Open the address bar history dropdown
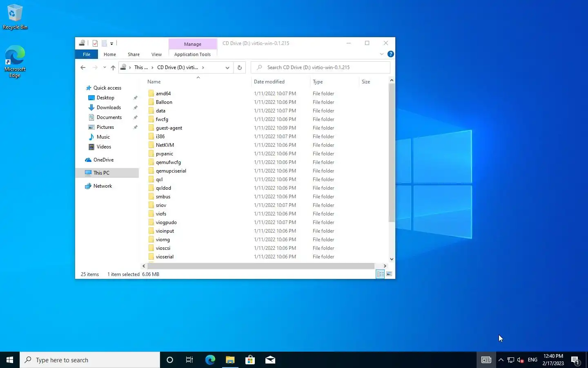Viewport: 588px width, 368px height. (x=227, y=67)
